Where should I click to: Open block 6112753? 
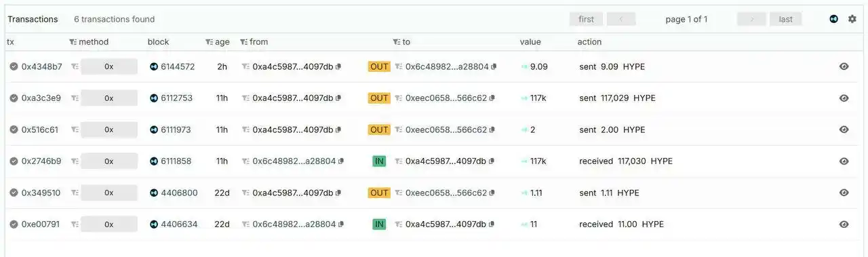pos(176,98)
